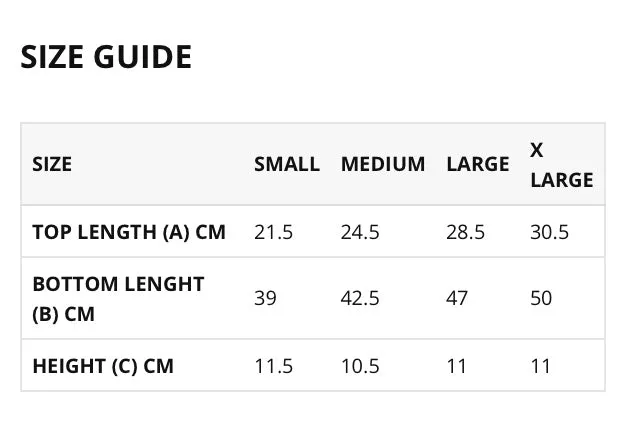This screenshot has height=426, width=628.
Task: Select the 42.5 medium bottom length cell
Action: [x=360, y=298]
